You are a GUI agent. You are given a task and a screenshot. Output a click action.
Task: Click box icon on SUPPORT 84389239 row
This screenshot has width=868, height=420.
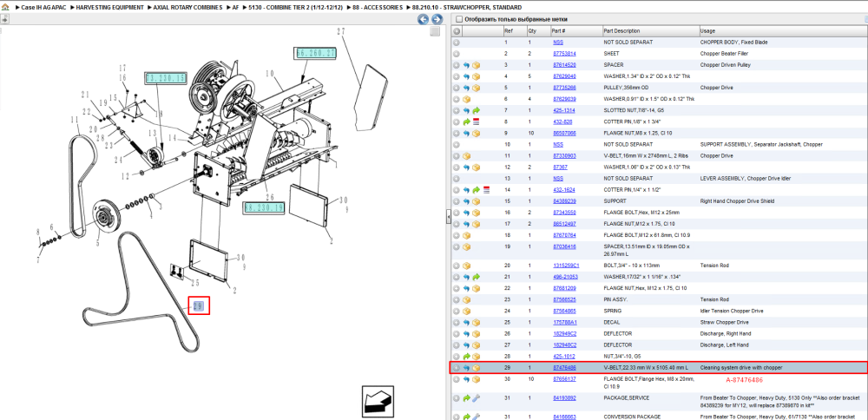point(476,201)
